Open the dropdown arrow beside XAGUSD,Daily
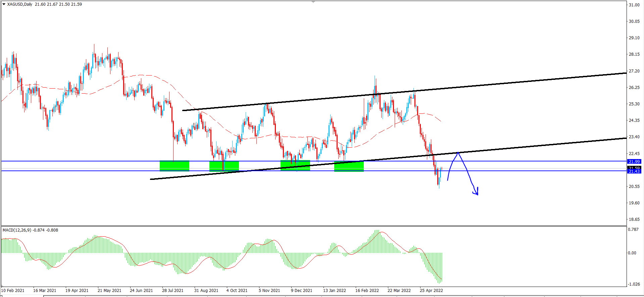This screenshot has width=644, height=297. pos(4,4)
